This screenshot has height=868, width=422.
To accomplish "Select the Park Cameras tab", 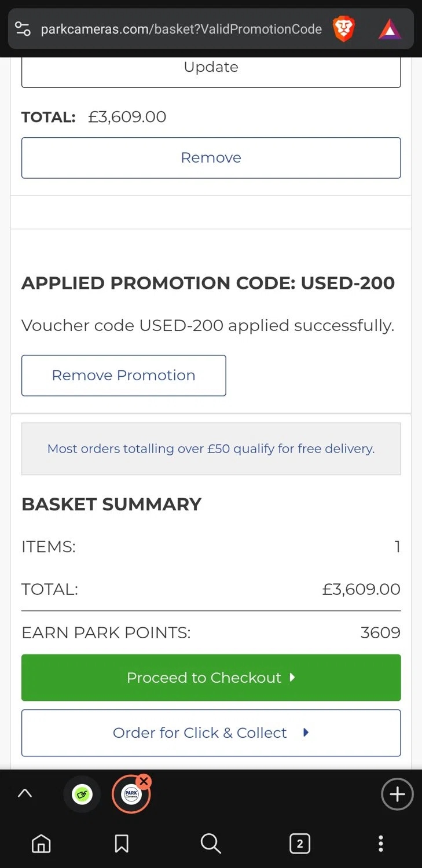I will click(131, 796).
